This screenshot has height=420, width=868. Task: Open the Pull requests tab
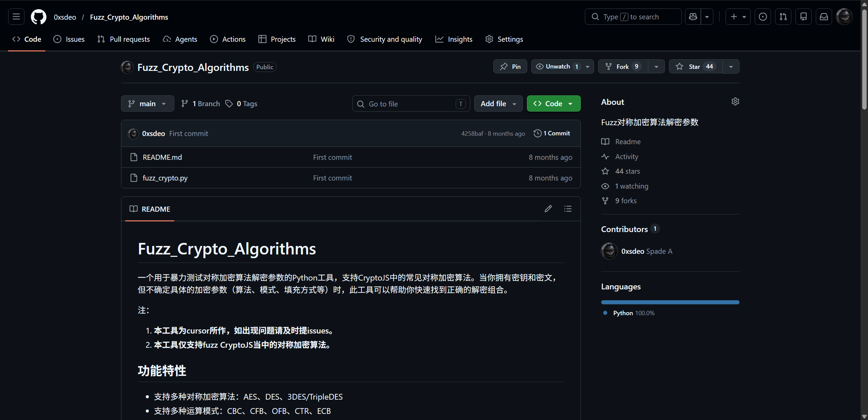(123, 39)
